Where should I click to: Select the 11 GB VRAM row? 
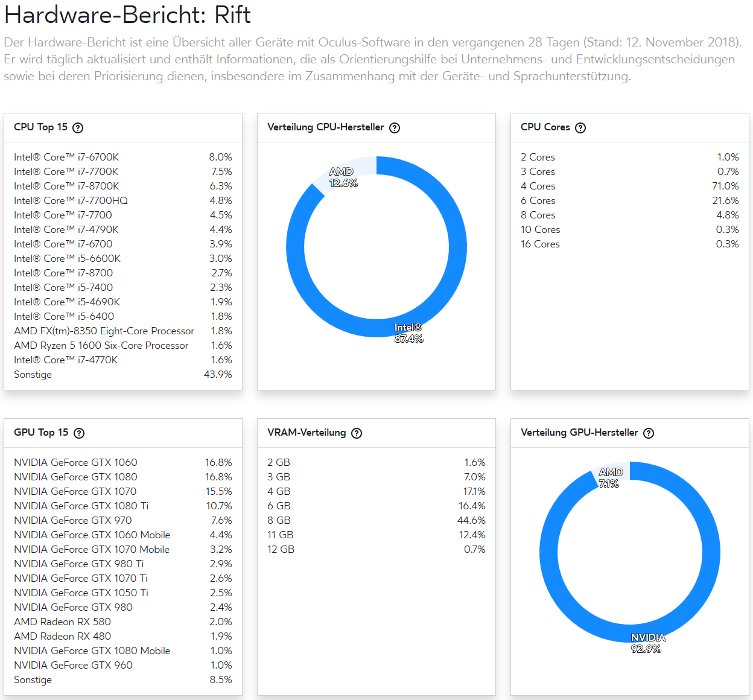coord(376,535)
